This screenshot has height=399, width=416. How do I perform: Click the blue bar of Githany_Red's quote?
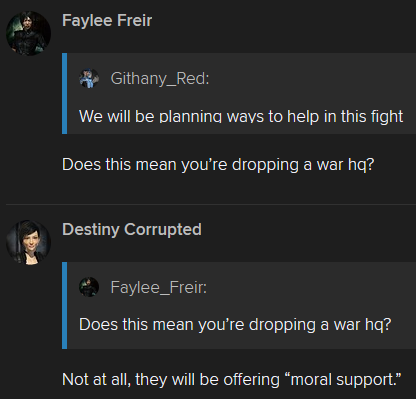tap(64, 94)
